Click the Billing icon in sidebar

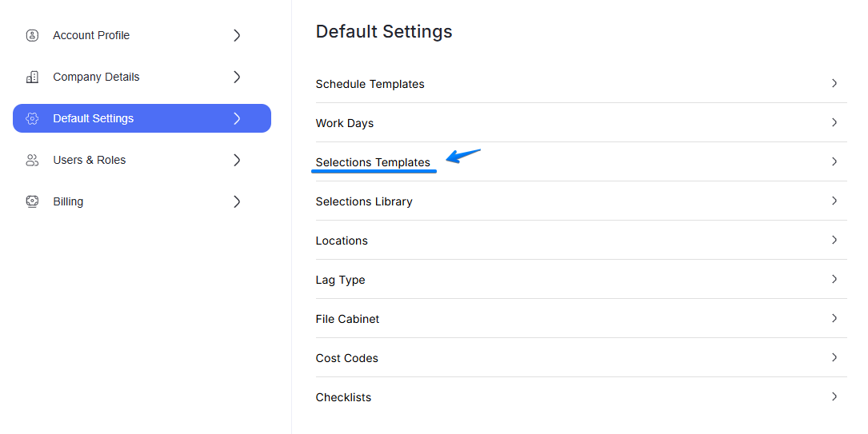tap(32, 201)
